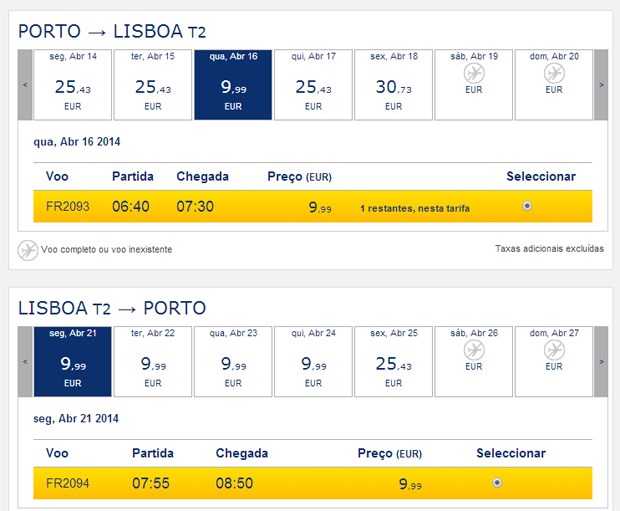Click no-flight plane icon on dom, Abr 20
The image size is (620, 511).
coord(553,73)
